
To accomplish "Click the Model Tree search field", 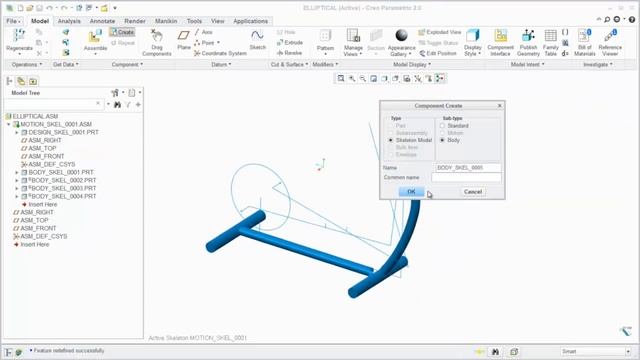I will click(x=53, y=104).
